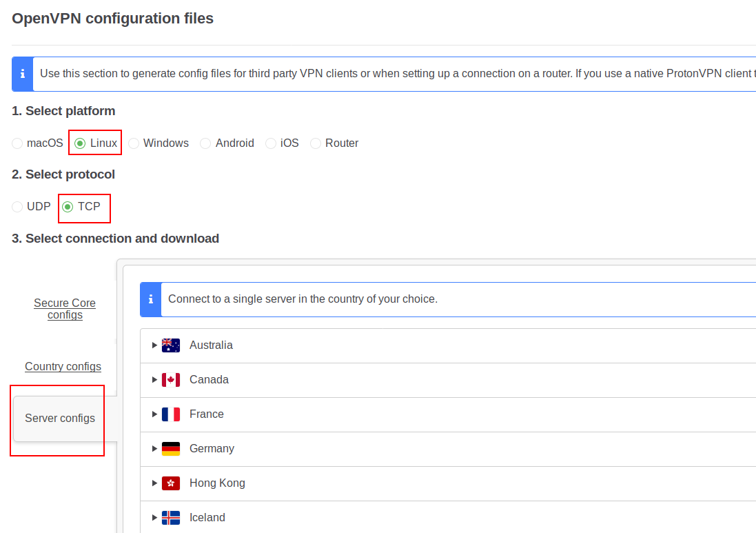756x533 pixels.
Task: Click the 'Use this section to generate config files' notice
Action: (x=398, y=74)
